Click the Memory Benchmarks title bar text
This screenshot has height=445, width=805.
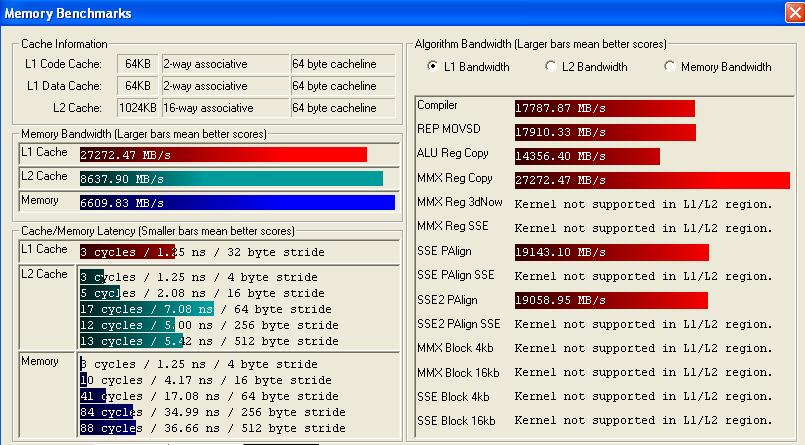coord(68,13)
